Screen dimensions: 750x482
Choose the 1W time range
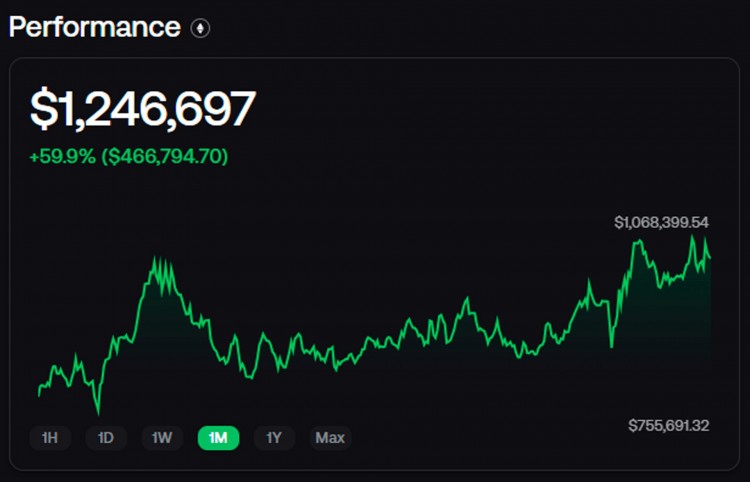162,438
